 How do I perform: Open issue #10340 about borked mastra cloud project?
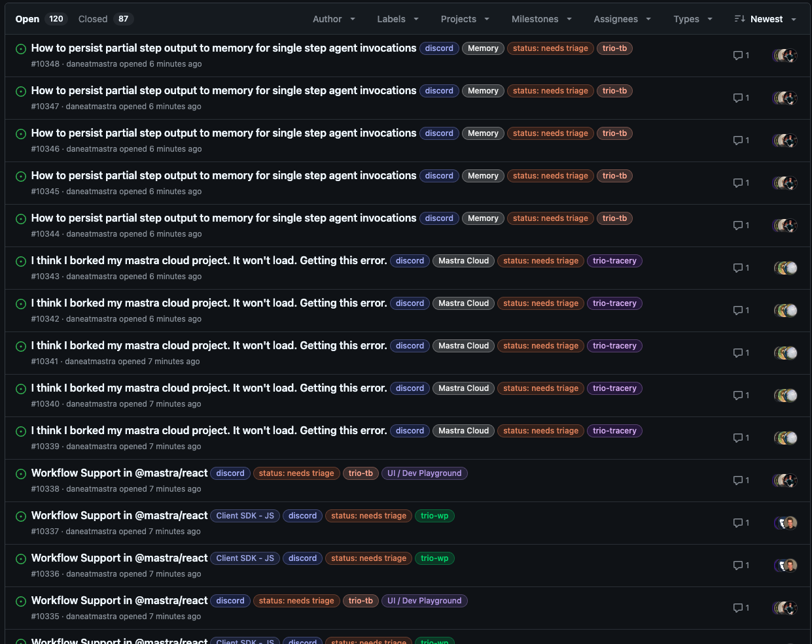point(209,388)
